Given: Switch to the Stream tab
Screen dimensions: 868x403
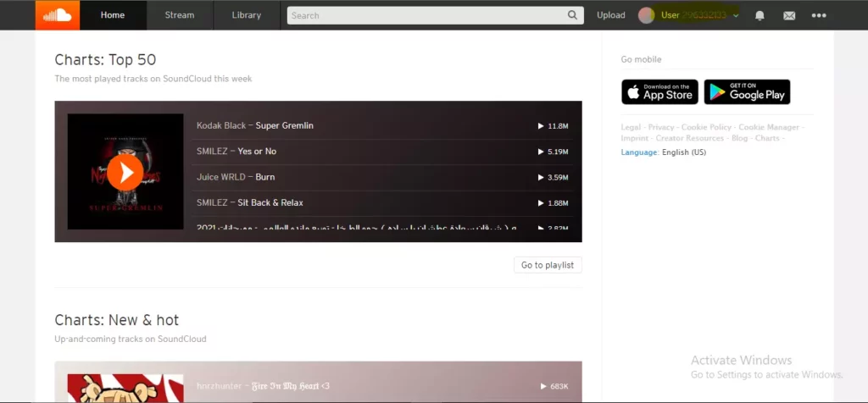Looking at the screenshot, I should click(180, 15).
